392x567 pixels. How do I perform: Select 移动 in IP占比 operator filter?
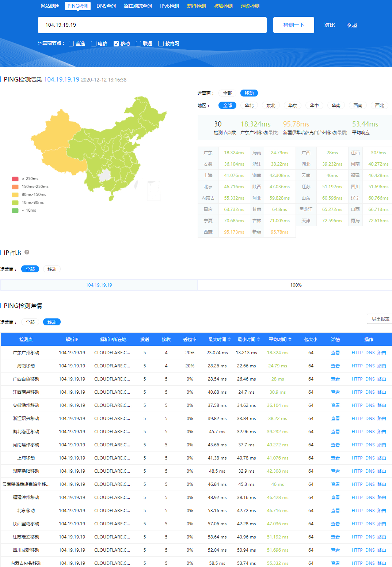52,269
